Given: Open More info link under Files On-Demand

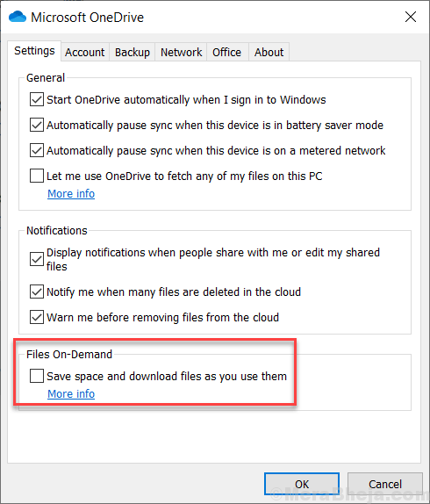Looking at the screenshot, I should click(71, 394).
